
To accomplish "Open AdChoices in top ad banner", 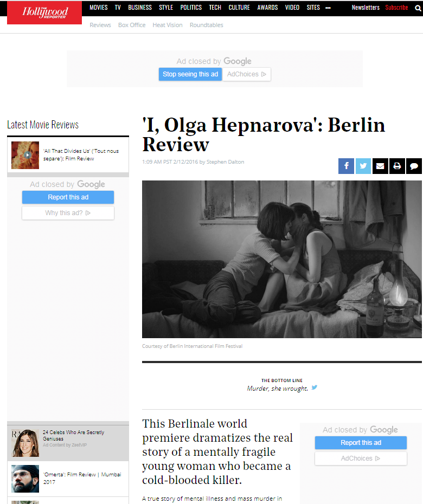I will pos(247,74).
